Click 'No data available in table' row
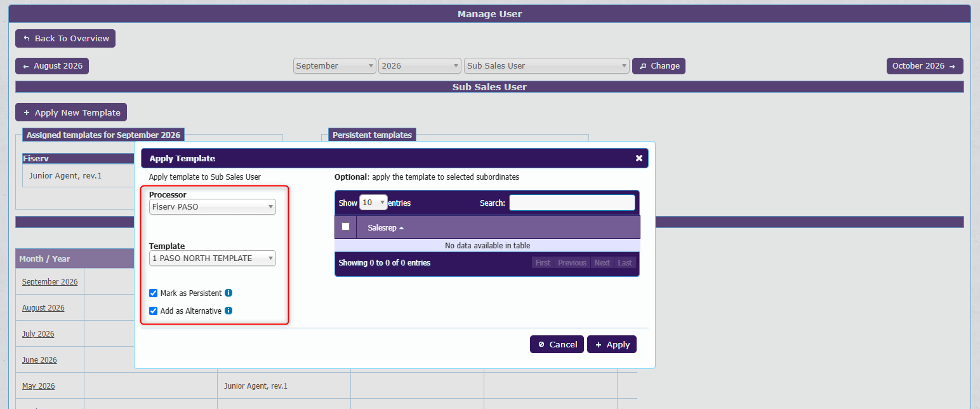 [487, 246]
